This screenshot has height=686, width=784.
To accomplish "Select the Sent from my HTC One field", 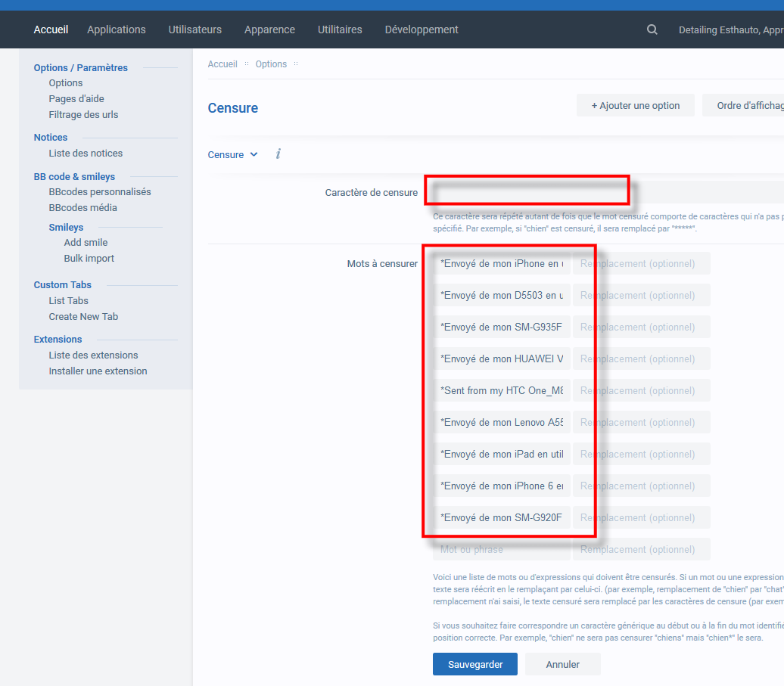I will (x=502, y=390).
